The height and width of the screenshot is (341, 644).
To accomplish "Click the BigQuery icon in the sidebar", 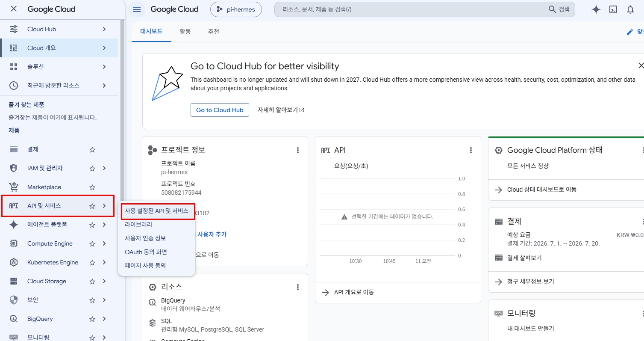I will [x=14, y=319].
